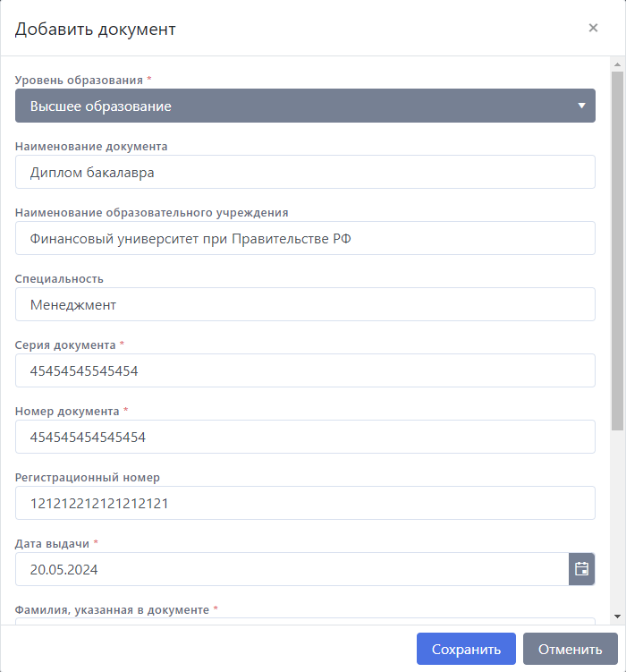Select the Серия документа input field
Screen dimensions: 626x672
click(305, 370)
